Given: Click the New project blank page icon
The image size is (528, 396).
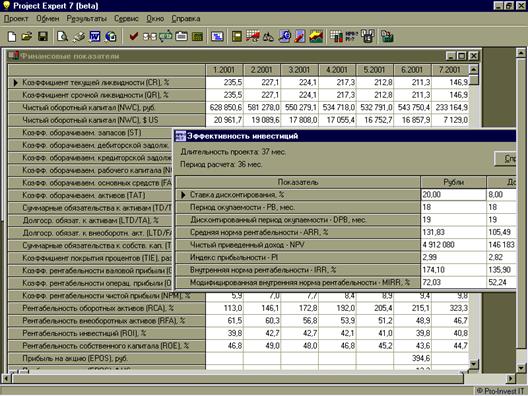Looking at the screenshot, I should (11, 36).
